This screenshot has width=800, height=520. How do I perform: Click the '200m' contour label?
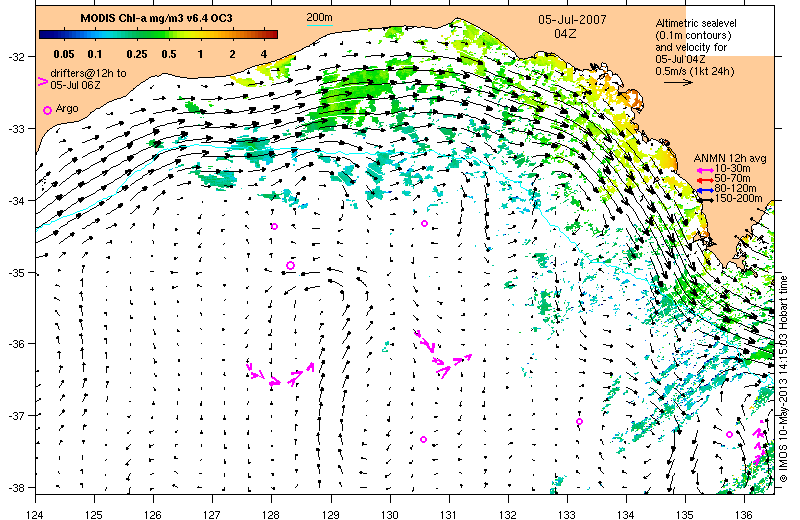pyautogui.click(x=319, y=17)
